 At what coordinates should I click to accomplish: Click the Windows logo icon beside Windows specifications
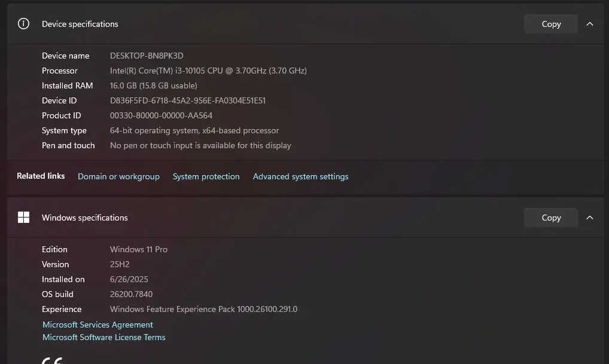[23, 218]
